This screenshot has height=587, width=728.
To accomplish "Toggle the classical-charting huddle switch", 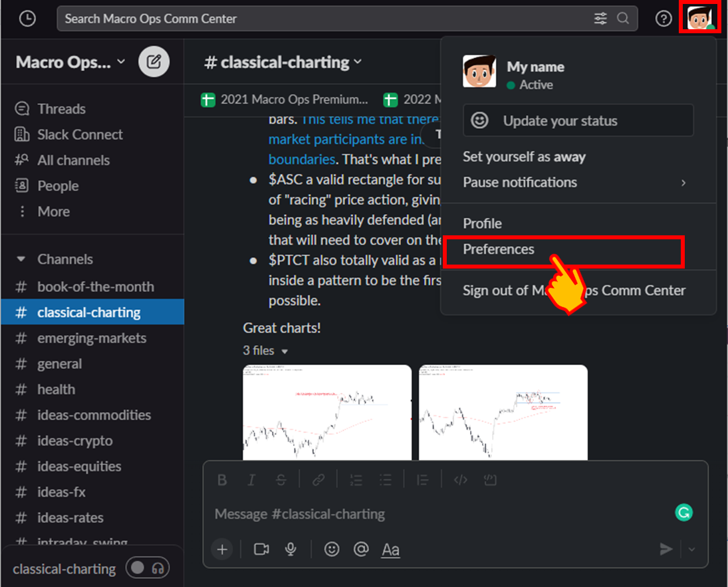I will coord(148,568).
